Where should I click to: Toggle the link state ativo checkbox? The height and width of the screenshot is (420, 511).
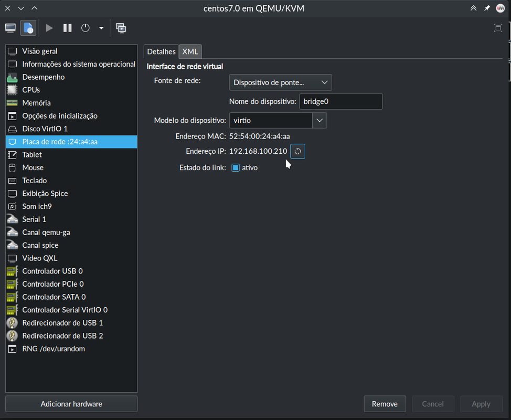click(235, 167)
